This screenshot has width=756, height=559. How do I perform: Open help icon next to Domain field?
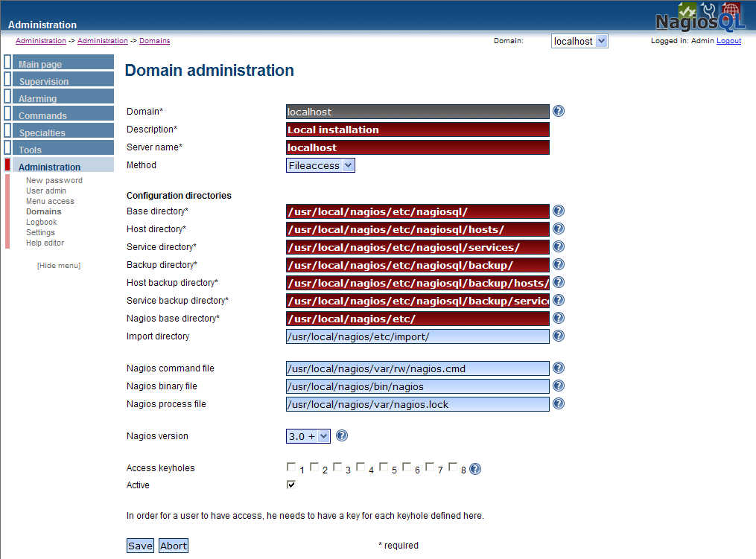coord(559,112)
